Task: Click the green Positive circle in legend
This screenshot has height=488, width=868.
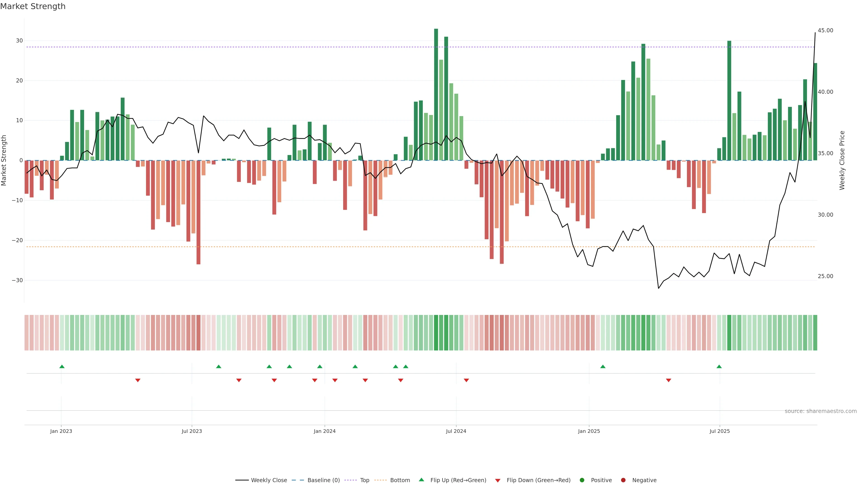Action: 582,480
